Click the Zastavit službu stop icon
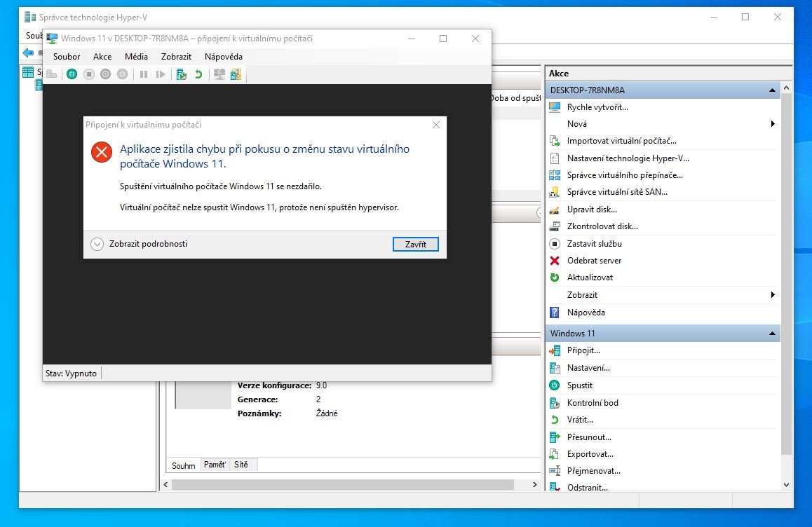The image size is (812, 527). point(555,244)
